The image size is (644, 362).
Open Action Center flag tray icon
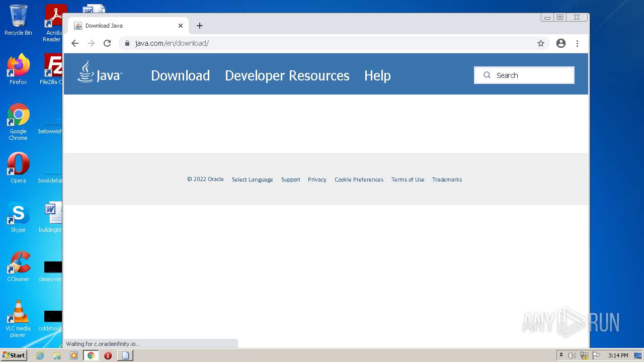pos(596,355)
